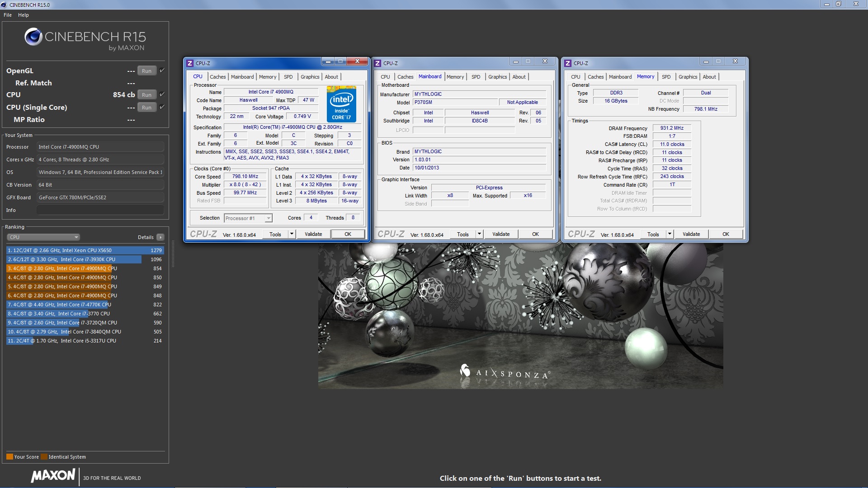Click the Processor field in Your System

[100, 147]
